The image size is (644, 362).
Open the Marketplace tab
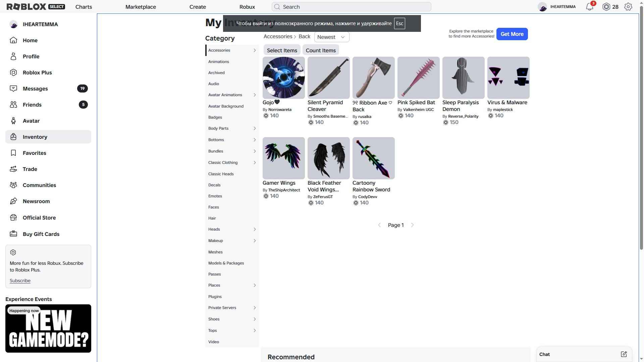tap(141, 7)
